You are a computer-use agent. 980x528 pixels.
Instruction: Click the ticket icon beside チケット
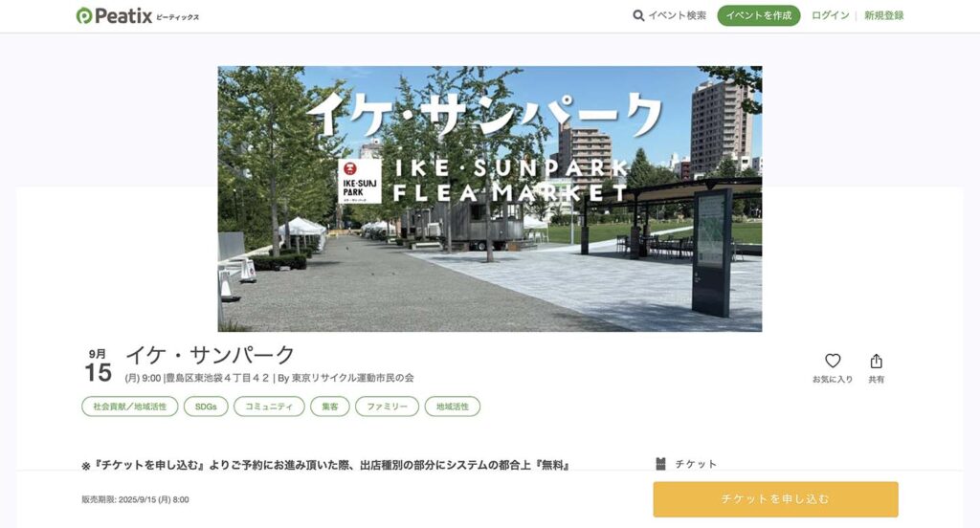tap(660, 464)
